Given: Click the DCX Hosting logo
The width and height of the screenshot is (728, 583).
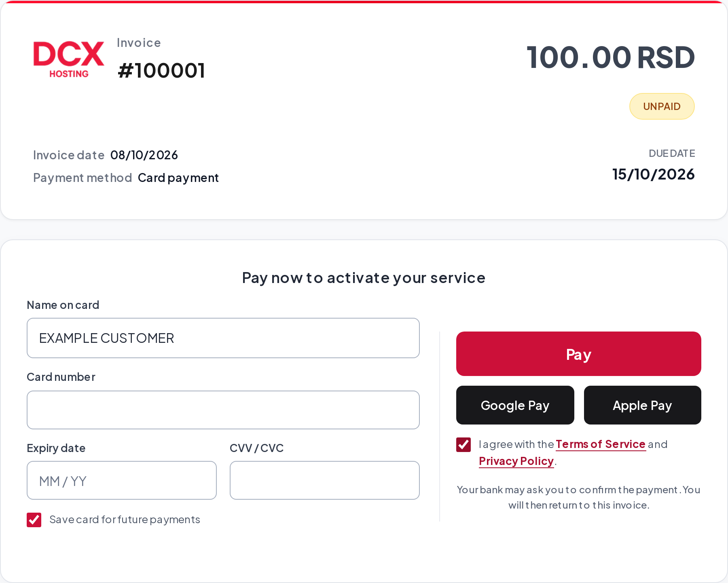Looking at the screenshot, I should point(69,59).
